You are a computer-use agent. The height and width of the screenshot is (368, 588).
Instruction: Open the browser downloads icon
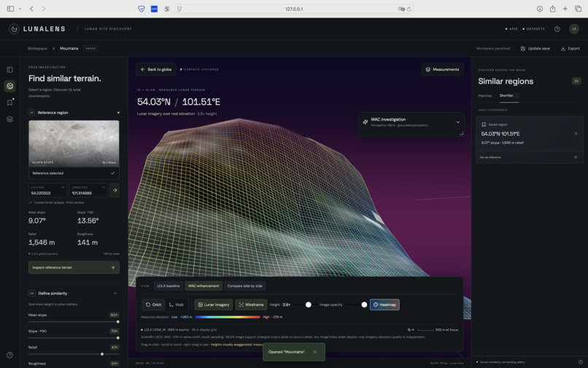click(540, 9)
